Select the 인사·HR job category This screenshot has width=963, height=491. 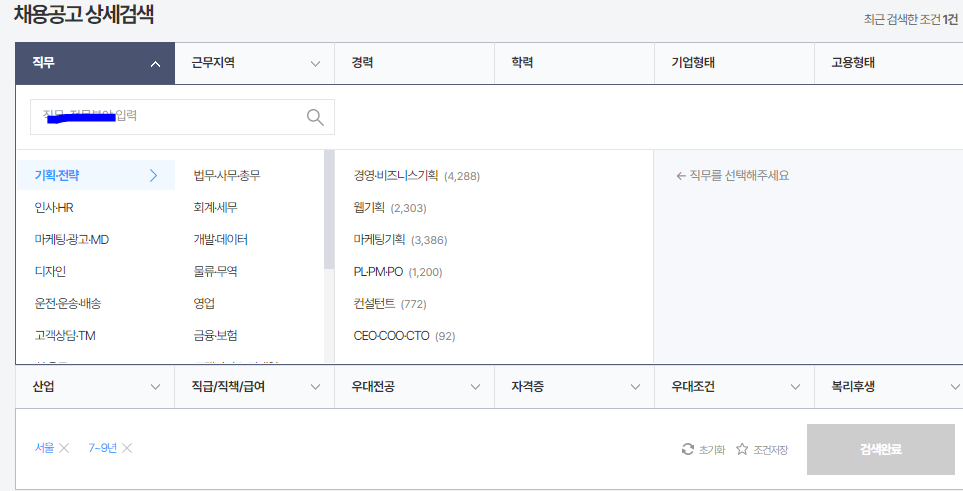pos(54,208)
